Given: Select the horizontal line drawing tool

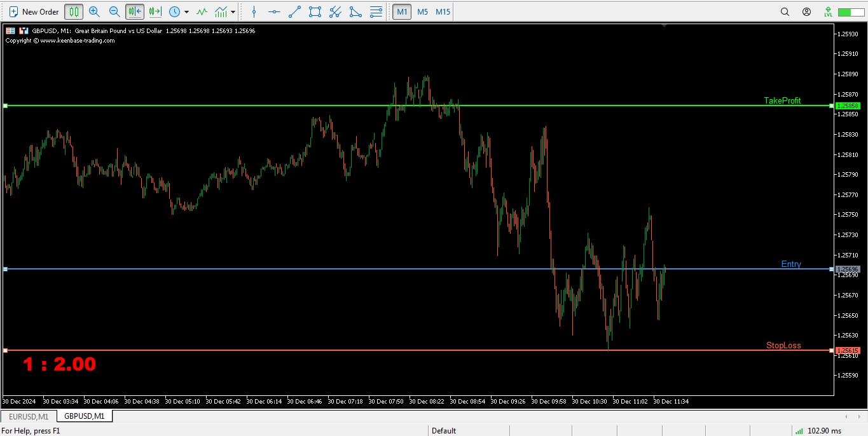Looking at the screenshot, I should (274, 11).
